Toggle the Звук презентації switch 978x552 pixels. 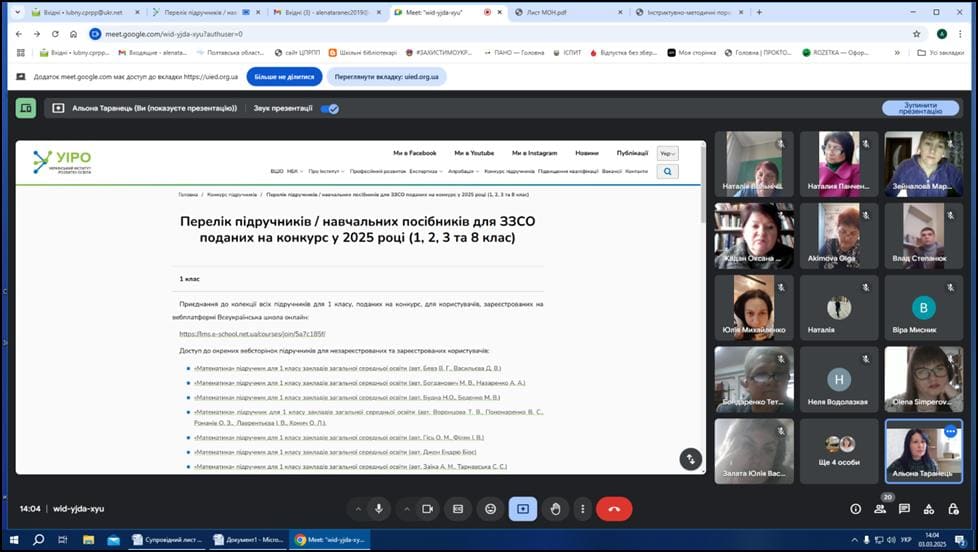329,109
